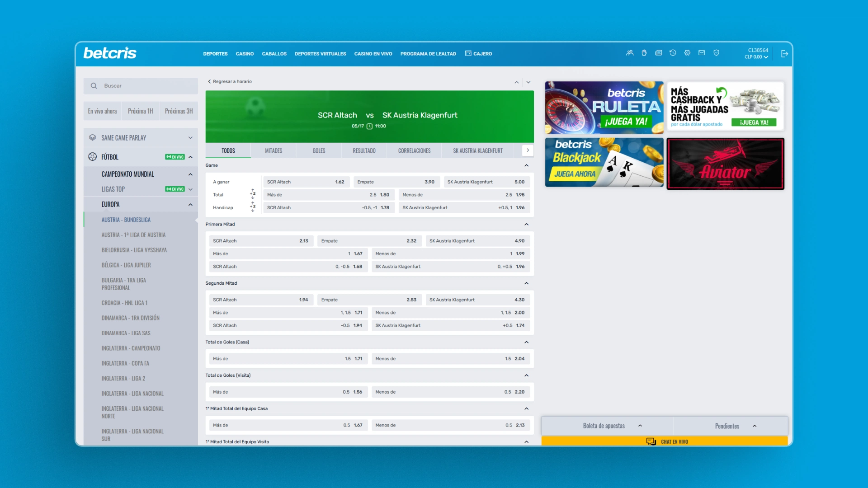Open Casino en Vivo menu

373,54
